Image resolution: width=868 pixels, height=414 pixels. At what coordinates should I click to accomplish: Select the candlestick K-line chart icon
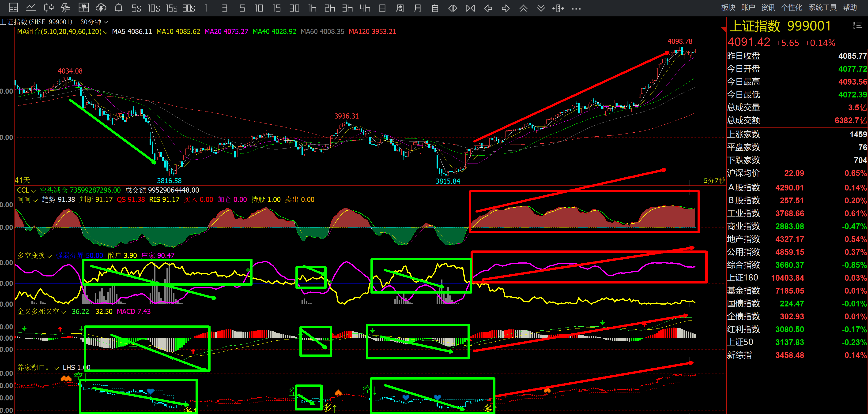[x=49, y=8]
